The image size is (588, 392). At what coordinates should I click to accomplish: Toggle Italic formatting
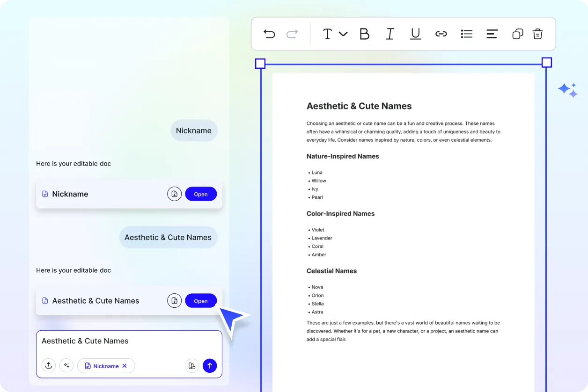[390, 34]
